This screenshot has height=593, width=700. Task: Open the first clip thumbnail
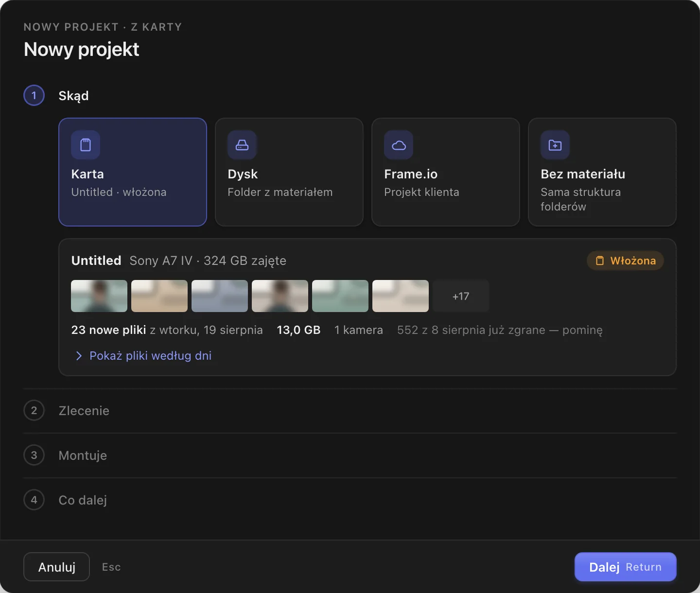point(99,296)
